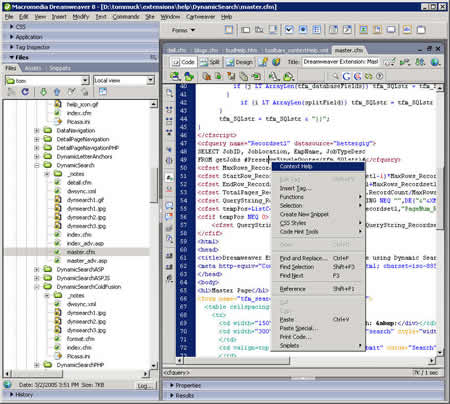This screenshot has height=404, width=450.
Task: Indent Code using the coding toolbar
Action: click(169, 255)
